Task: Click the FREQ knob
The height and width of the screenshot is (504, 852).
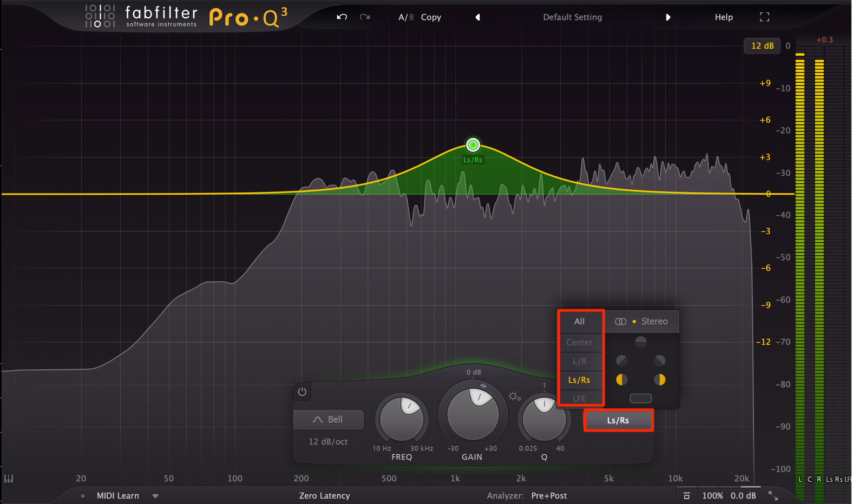Action: [x=402, y=419]
